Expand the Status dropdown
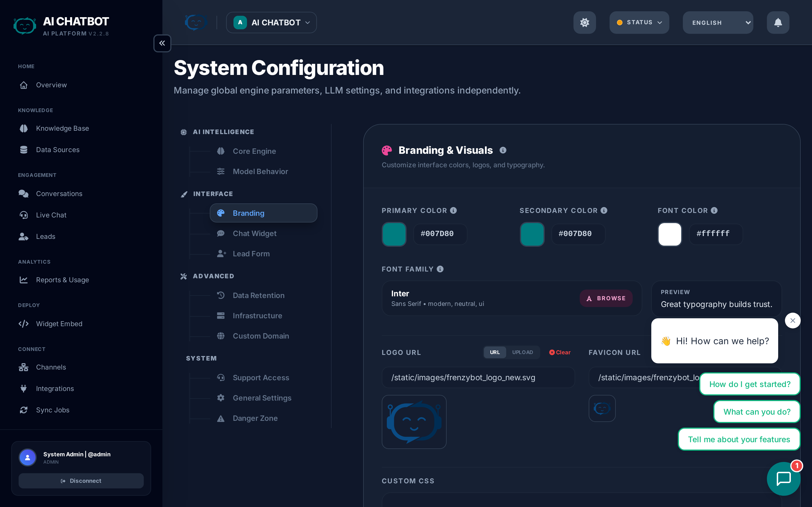The image size is (812, 507). (x=639, y=23)
